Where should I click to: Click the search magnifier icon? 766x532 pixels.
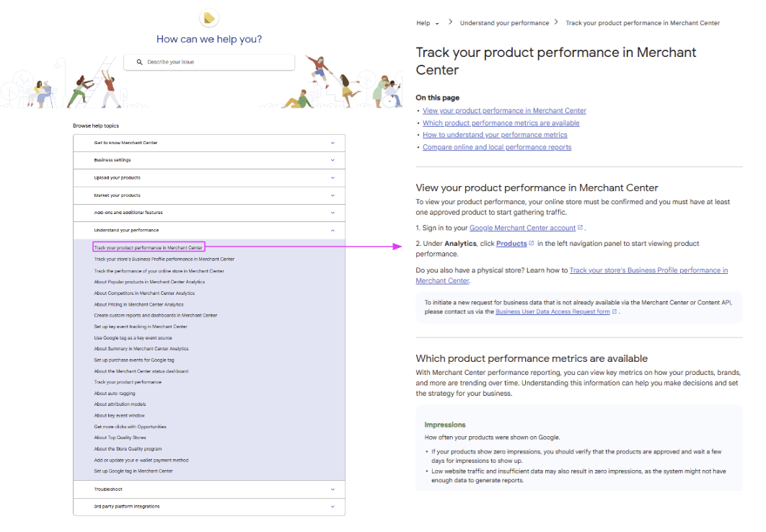point(140,62)
